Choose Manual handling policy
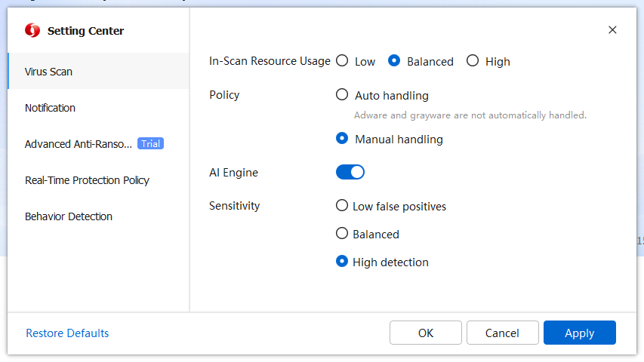644x362 pixels. (x=342, y=139)
